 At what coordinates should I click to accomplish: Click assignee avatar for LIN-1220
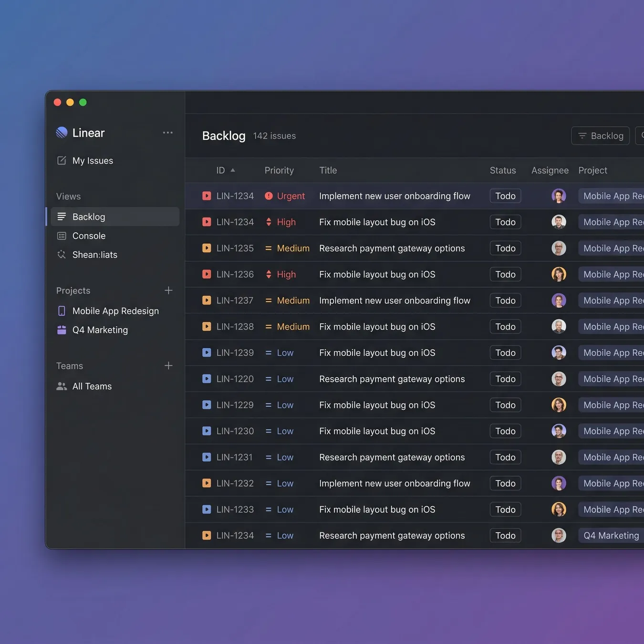coord(559,379)
